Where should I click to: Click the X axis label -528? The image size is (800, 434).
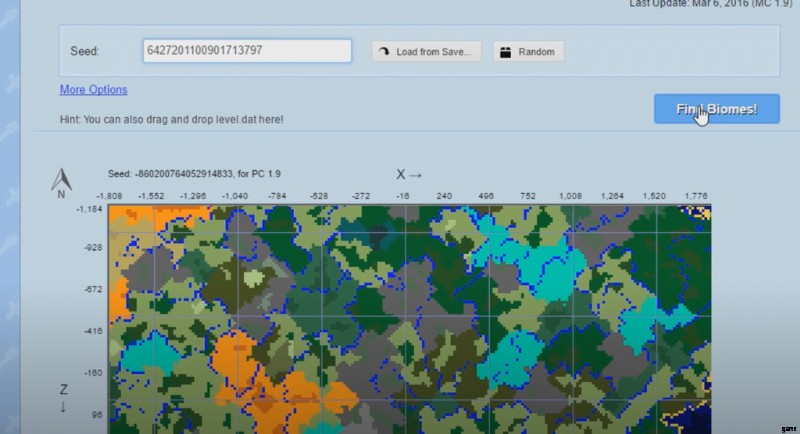coord(319,196)
